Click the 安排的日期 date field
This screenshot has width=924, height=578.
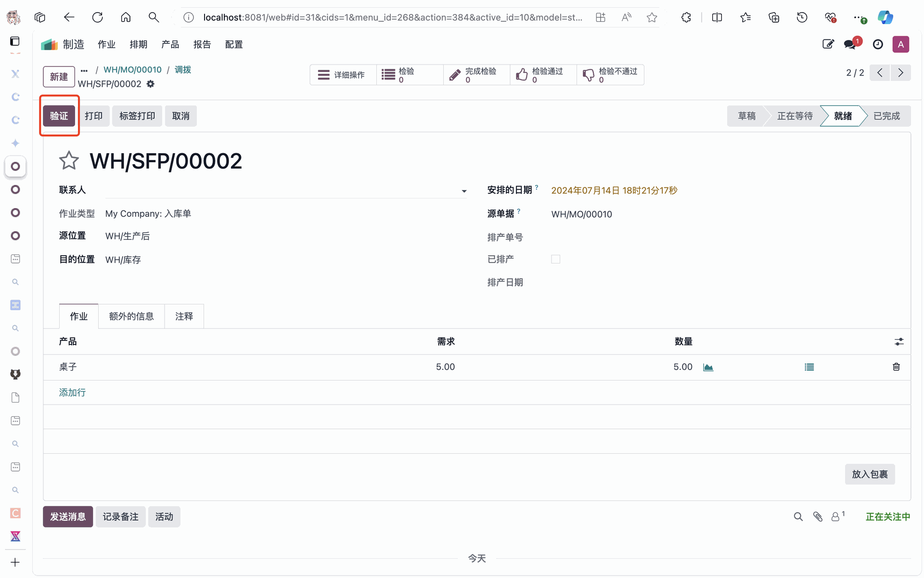point(614,191)
